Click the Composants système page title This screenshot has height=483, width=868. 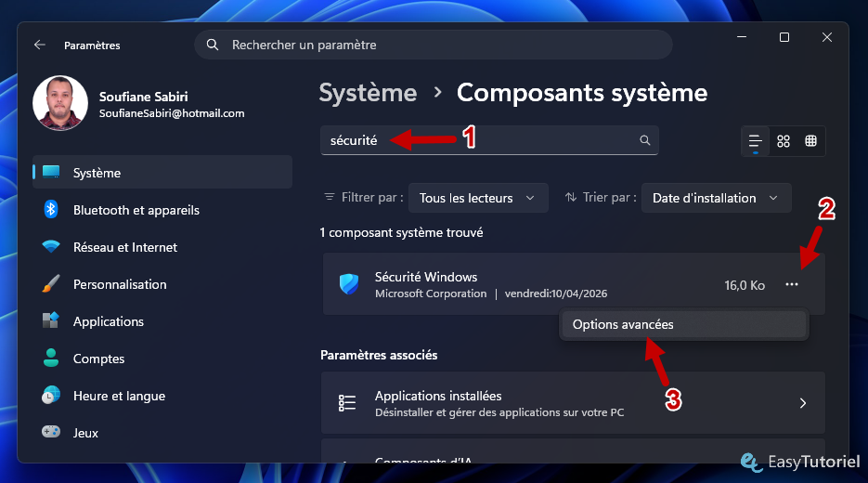(582, 93)
